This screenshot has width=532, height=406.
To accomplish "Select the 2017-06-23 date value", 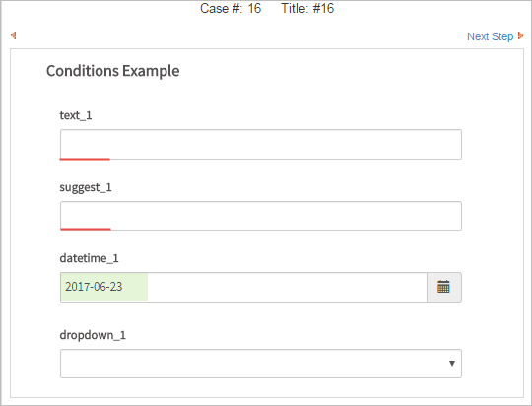I will [94, 287].
